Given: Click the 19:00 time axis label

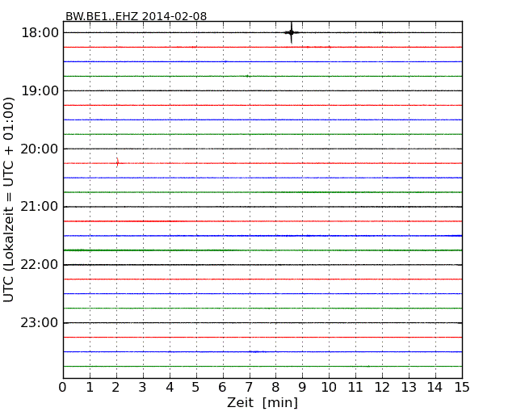Looking at the screenshot, I should point(40,90).
